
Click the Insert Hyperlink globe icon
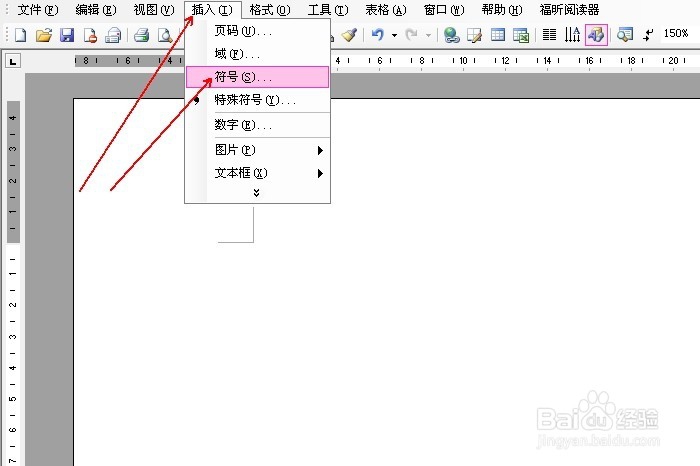pos(451,35)
